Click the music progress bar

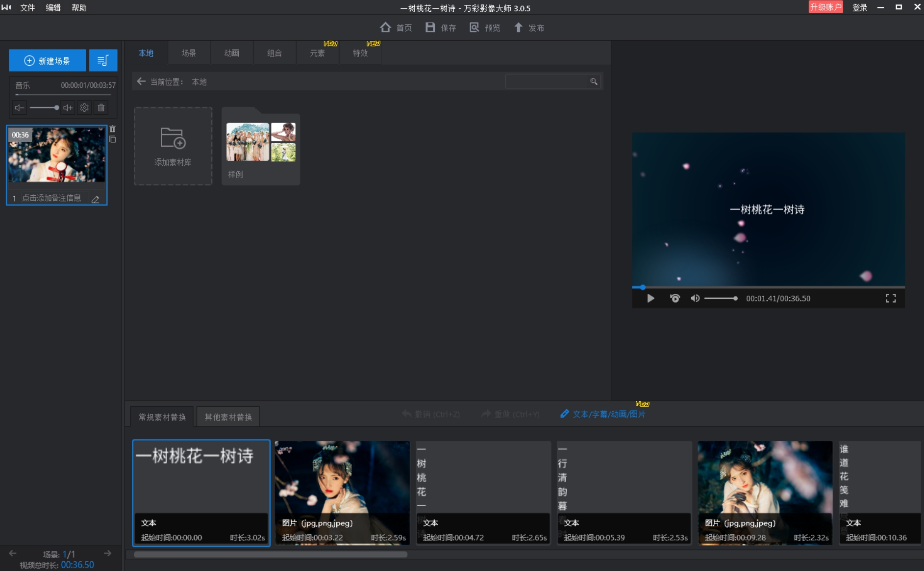63,94
